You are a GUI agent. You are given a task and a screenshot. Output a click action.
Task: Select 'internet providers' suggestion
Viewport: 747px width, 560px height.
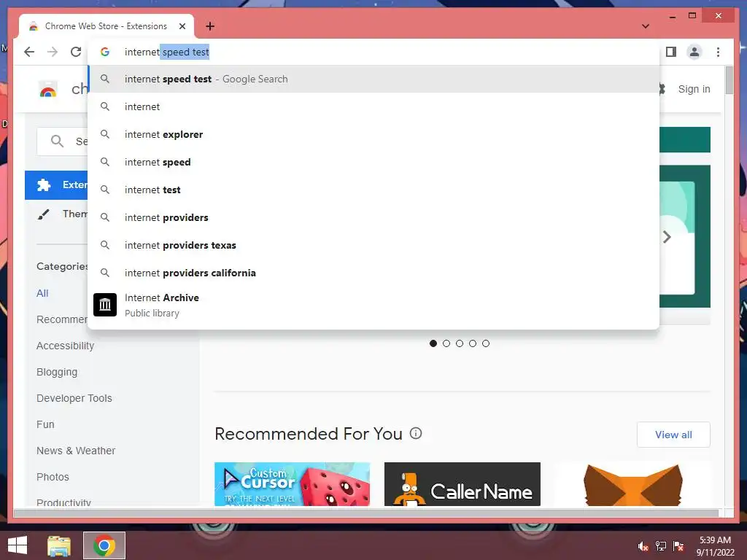point(374,217)
